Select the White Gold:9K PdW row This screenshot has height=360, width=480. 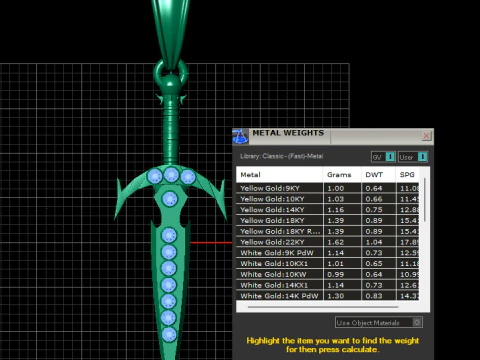tap(328, 253)
